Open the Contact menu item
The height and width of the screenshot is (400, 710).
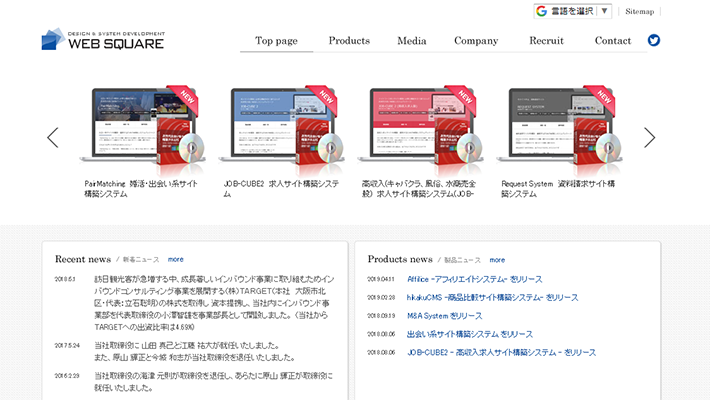tap(613, 41)
